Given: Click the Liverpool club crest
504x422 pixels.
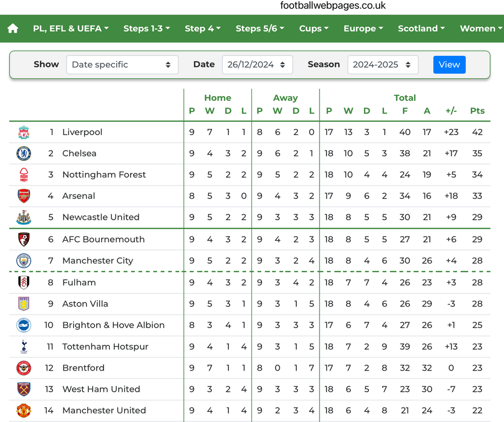Looking at the screenshot, I should (x=24, y=133).
